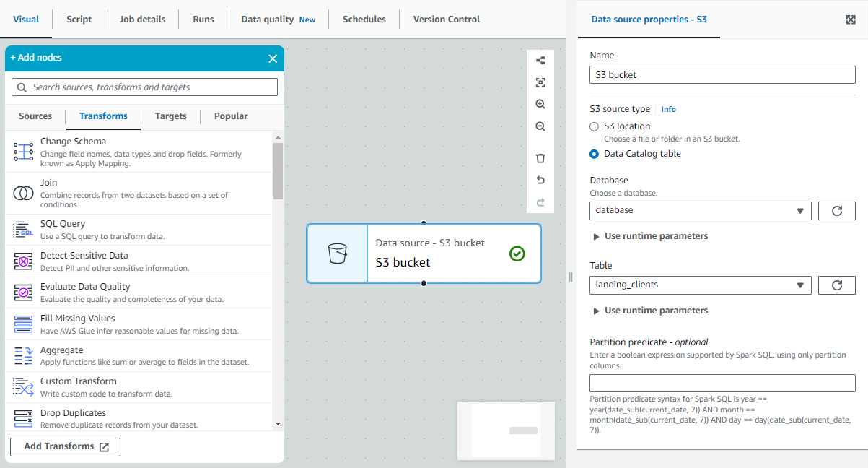
Task: Click the zoom out canvas icon
Action: click(x=540, y=126)
